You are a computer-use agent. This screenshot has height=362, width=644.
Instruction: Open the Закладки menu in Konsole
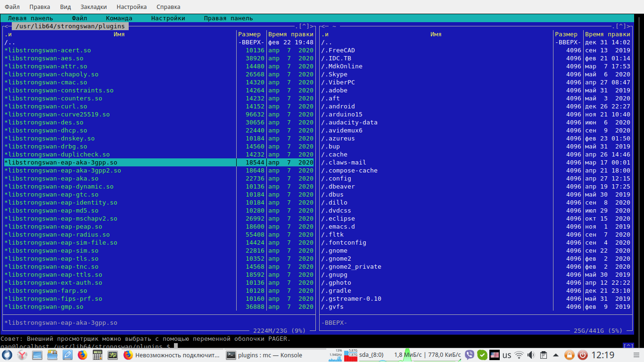(x=93, y=7)
